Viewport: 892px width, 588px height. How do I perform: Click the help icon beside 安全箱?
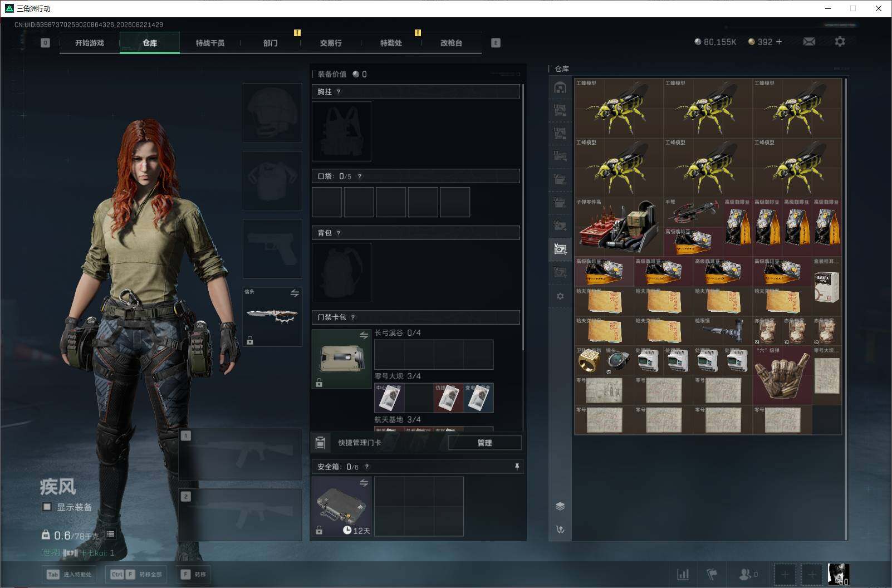[366, 467]
